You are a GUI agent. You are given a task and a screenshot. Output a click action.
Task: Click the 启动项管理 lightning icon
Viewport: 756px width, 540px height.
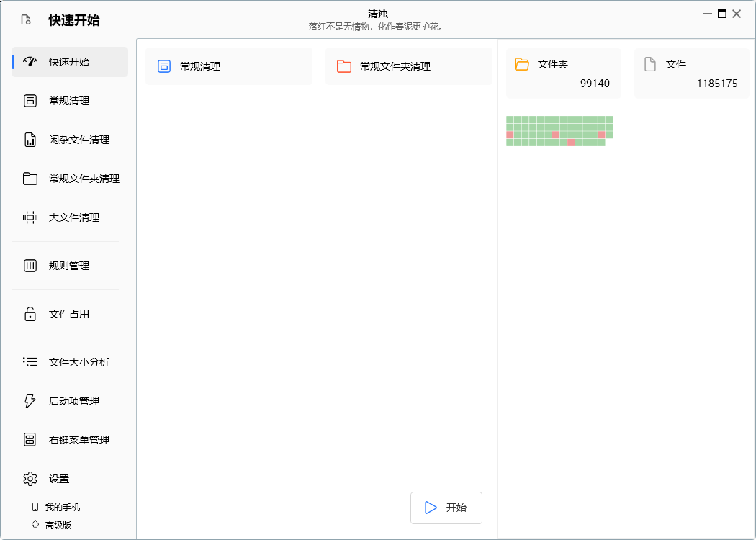pyautogui.click(x=30, y=401)
